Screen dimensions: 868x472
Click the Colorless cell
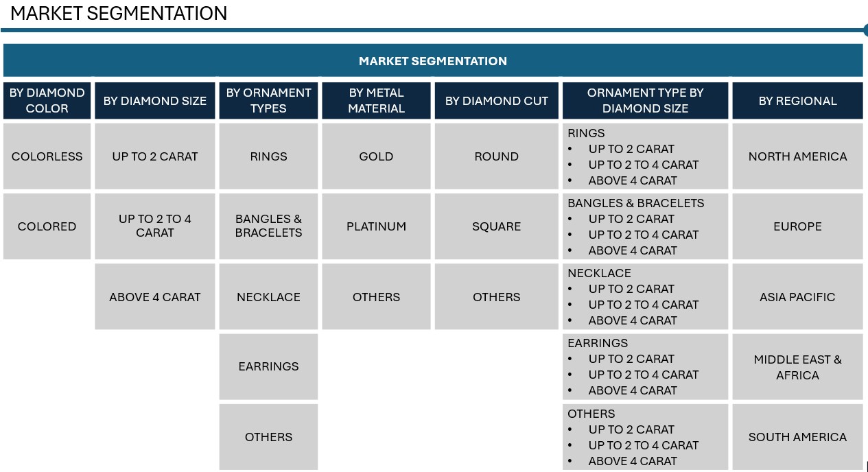pyautogui.click(x=47, y=156)
